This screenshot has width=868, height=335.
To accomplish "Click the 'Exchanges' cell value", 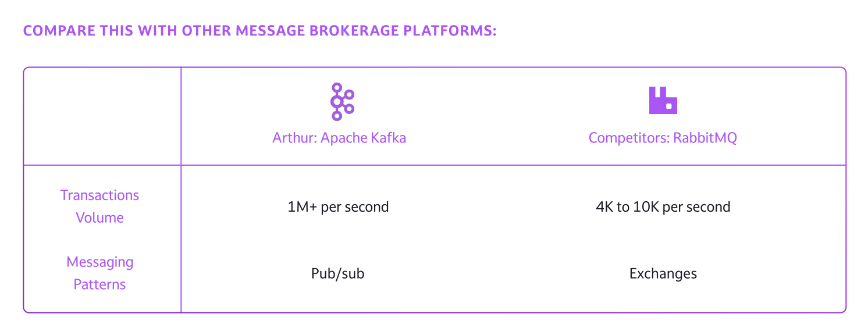I will 663,273.
